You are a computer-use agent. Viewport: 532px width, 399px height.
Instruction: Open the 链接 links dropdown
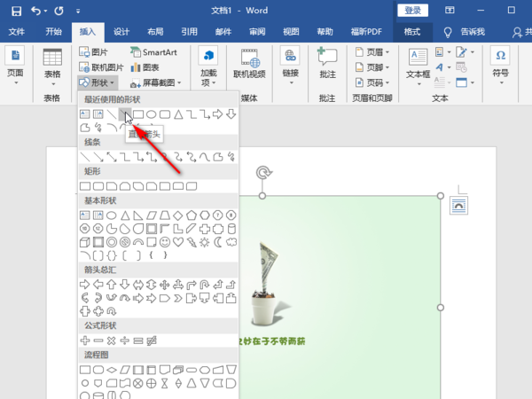pos(291,66)
